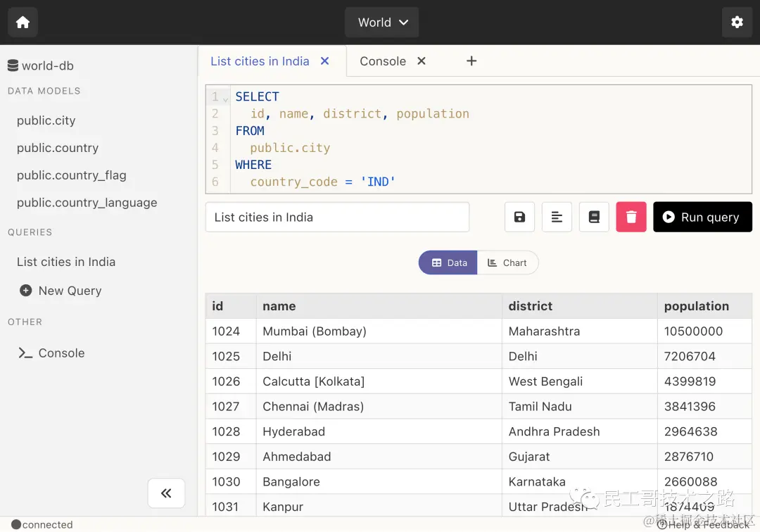
Task: Click the terminal prompt icon beside Console
Action: [25, 353]
